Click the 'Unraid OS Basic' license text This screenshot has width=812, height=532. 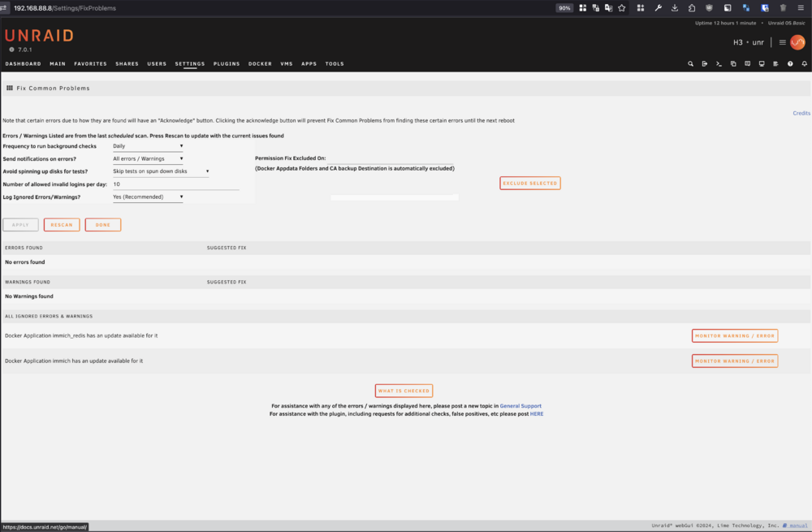(x=787, y=23)
